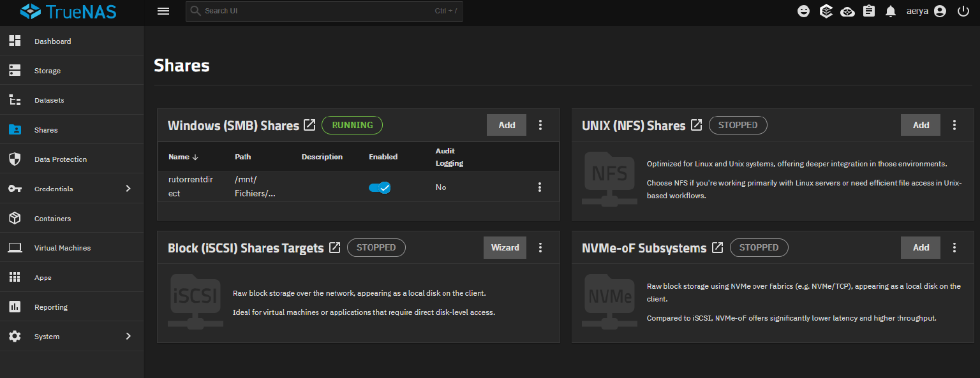The width and height of the screenshot is (980, 378).
Task: Open SMB Shares three-dot options menu
Action: (x=540, y=125)
